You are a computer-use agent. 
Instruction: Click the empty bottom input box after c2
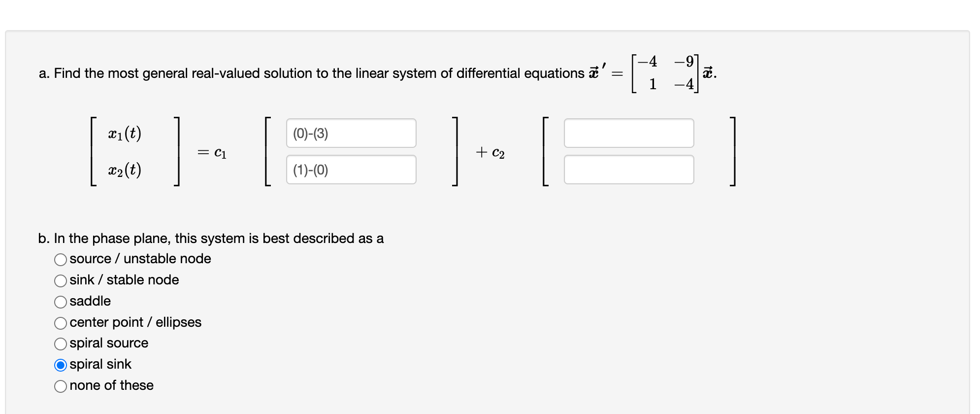[629, 170]
